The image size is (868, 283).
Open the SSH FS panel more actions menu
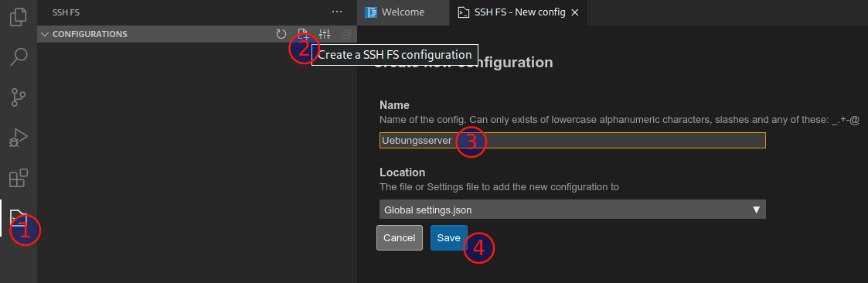337,12
